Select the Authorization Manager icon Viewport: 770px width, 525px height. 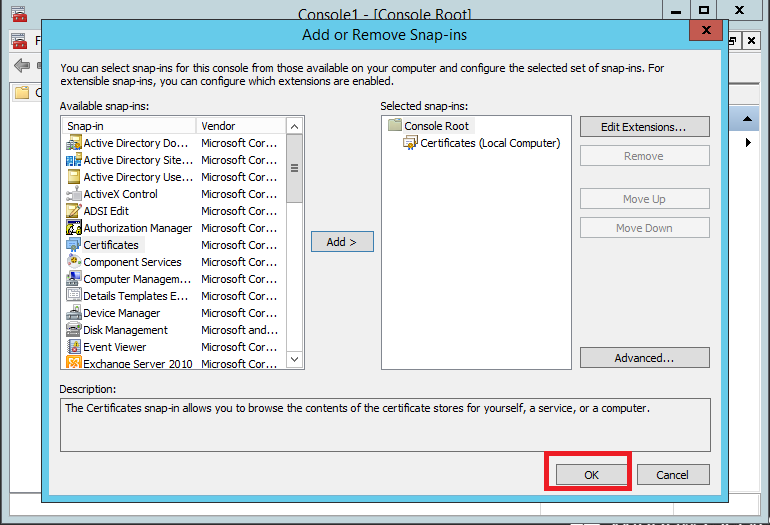[73, 228]
